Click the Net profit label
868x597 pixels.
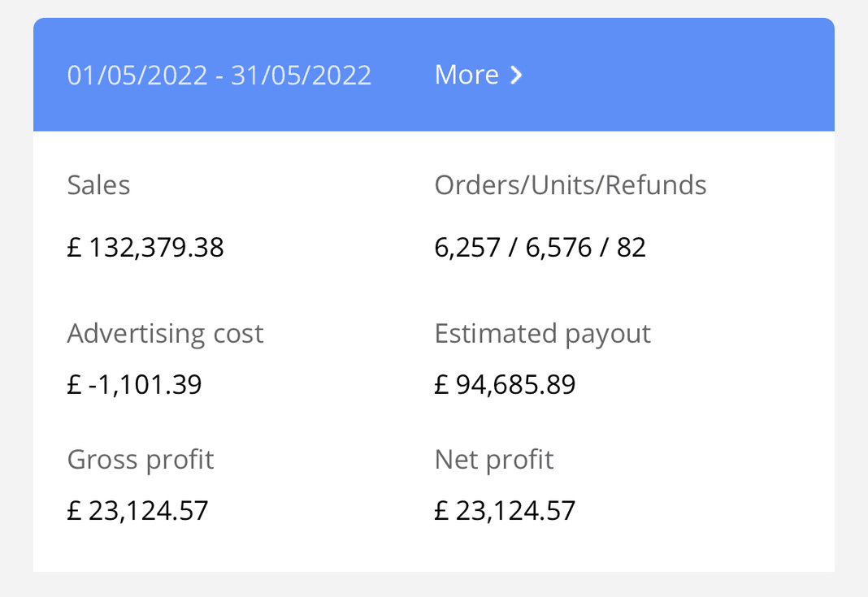pos(494,460)
